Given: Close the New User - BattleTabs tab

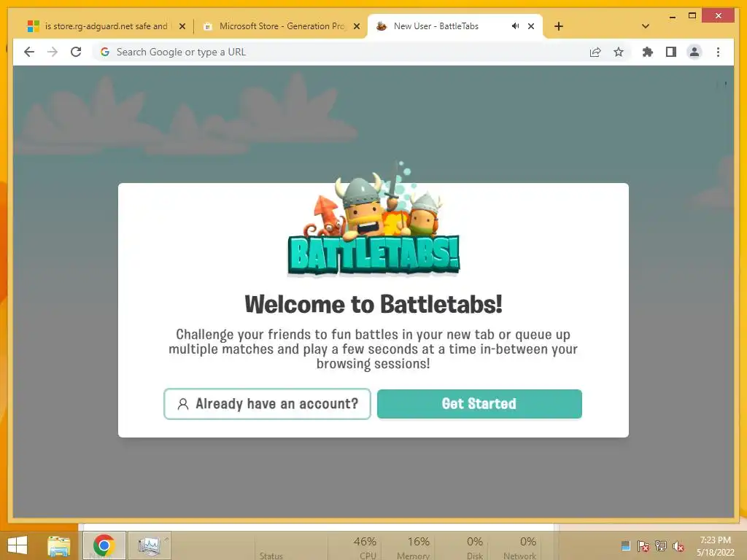Looking at the screenshot, I should (531, 26).
